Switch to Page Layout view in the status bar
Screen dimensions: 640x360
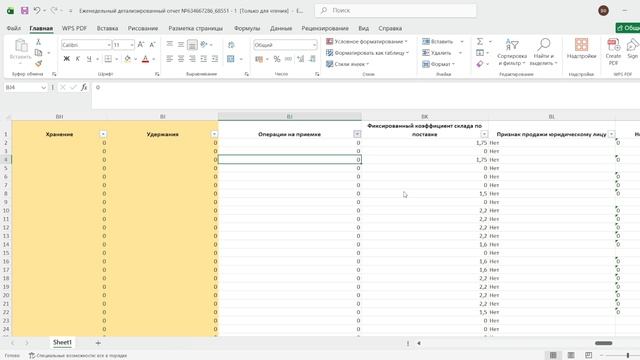(571, 356)
